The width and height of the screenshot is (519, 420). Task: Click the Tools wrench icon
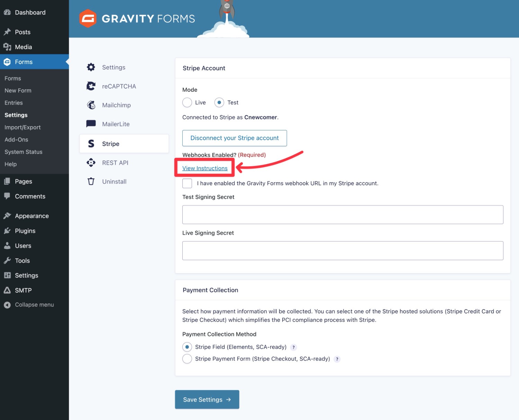pyautogui.click(x=7, y=260)
